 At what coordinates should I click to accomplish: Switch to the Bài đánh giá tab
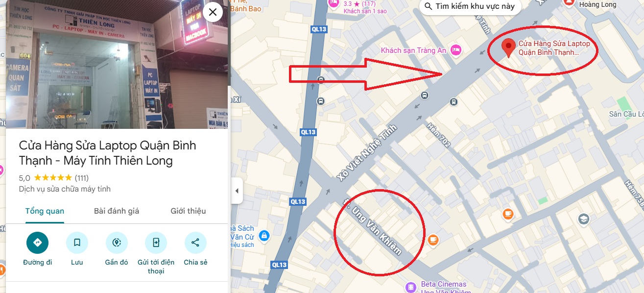(x=117, y=211)
